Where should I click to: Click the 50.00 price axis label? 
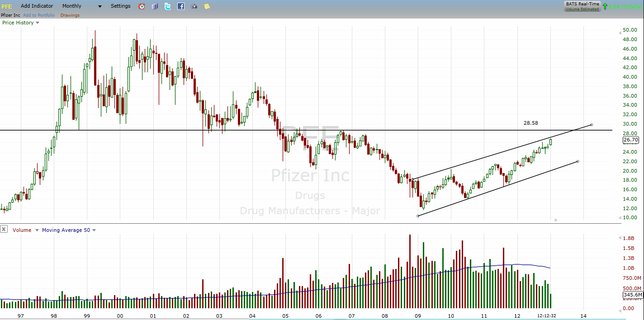point(630,30)
